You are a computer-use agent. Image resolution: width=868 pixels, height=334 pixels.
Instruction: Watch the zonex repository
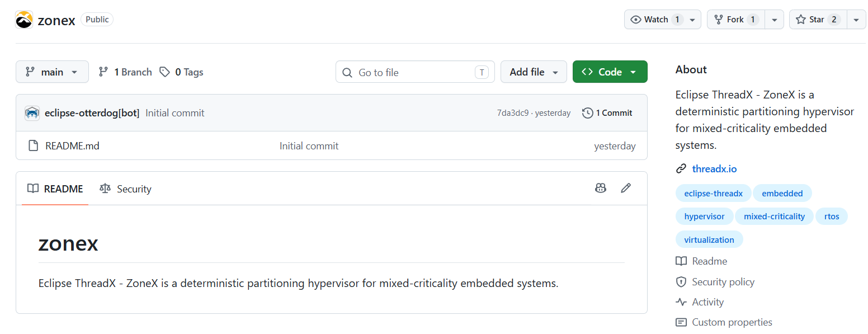656,20
